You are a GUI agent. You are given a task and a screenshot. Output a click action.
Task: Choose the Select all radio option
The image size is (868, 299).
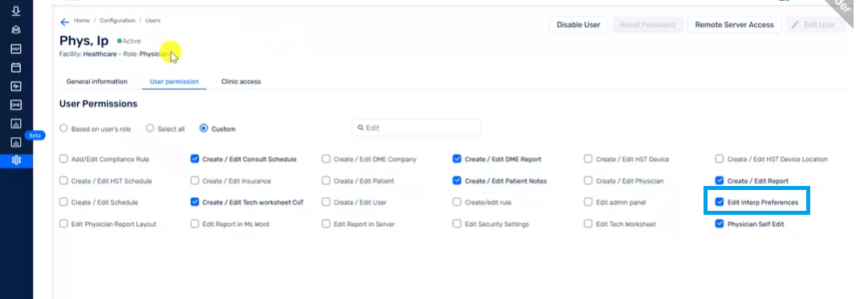tap(149, 128)
